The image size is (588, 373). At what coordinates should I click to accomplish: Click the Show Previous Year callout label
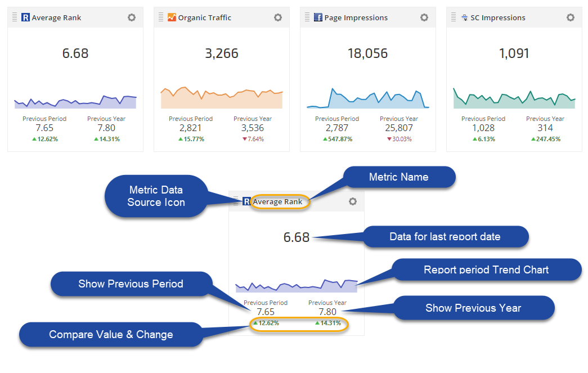(x=473, y=308)
